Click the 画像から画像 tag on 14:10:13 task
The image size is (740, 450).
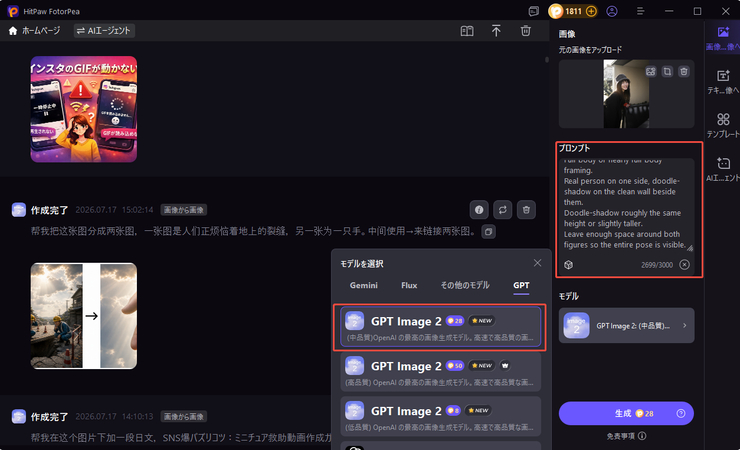click(x=184, y=417)
